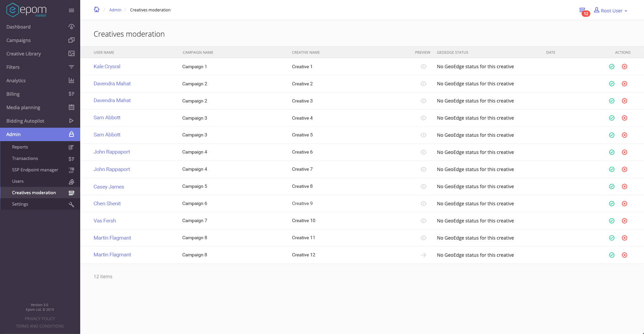Select the Campaign 7 cell
This screenshot has width=644, height=334.
coord(195,221)
